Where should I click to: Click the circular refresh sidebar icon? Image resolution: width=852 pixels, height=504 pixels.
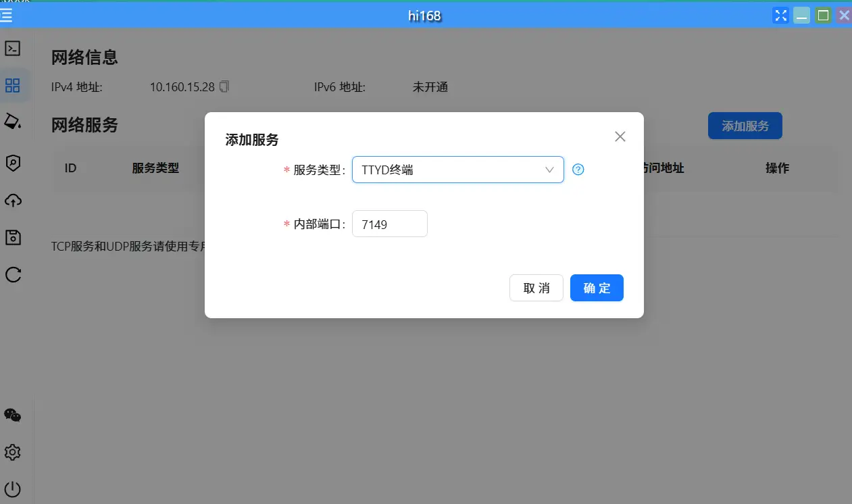[x=13, y=274]
